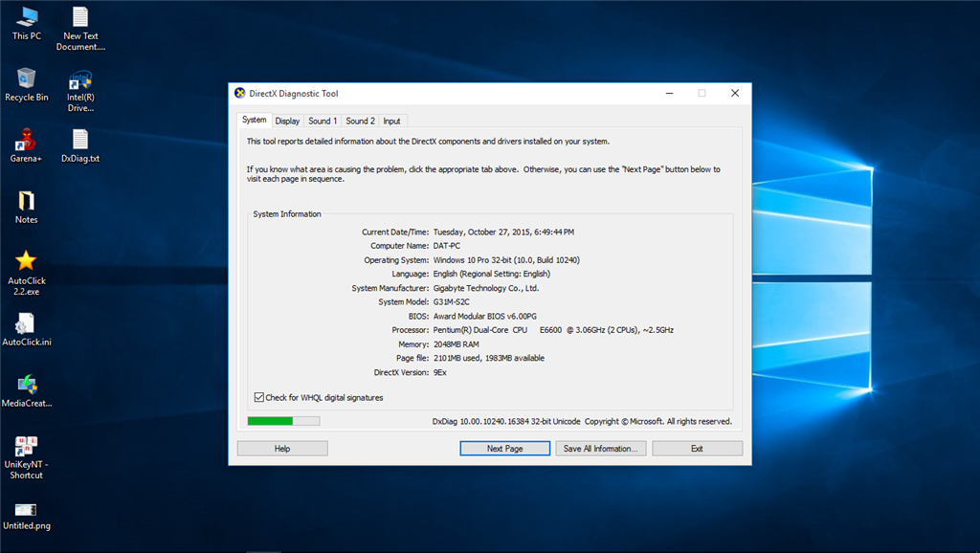Click the System Model value G31M-S2C

click(x=452, y=301)
